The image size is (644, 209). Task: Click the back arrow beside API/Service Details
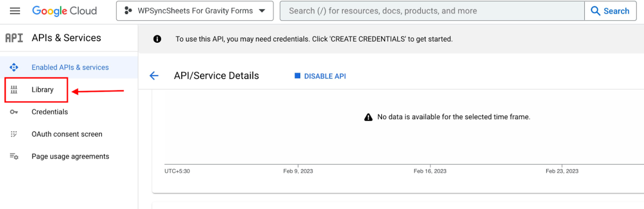[x=154, y=76]
